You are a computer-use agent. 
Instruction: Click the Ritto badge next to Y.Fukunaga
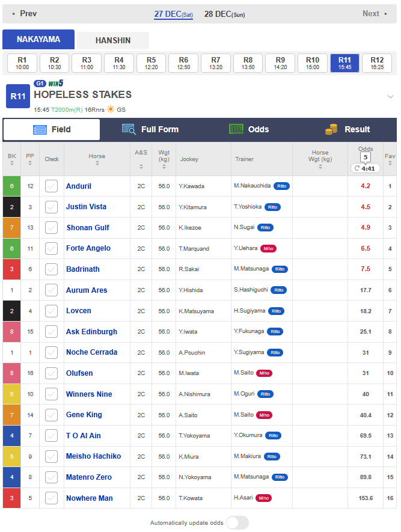275,331
